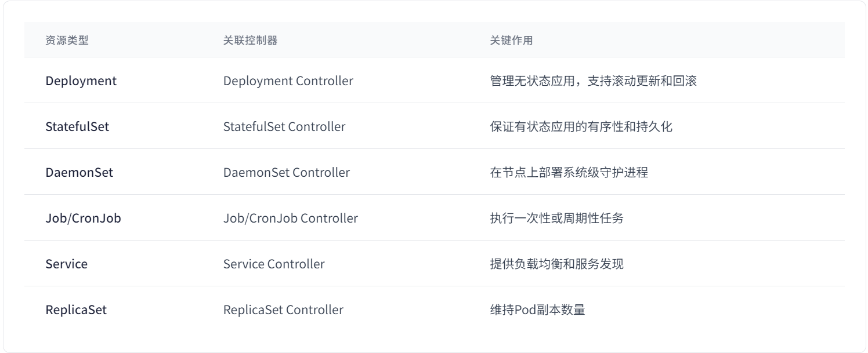Click the Job/CronJob Controller text
Image resolution: width=868 pixels, height=353 pixels.
291,219
